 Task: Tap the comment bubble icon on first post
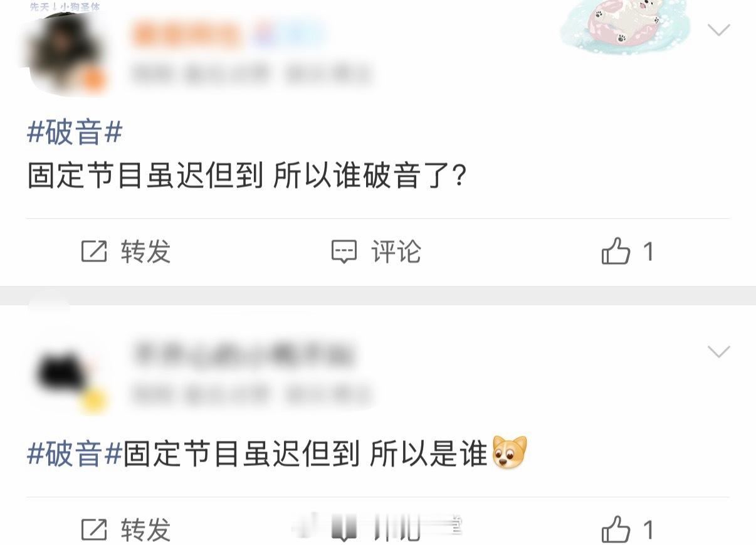coord(344,251)
